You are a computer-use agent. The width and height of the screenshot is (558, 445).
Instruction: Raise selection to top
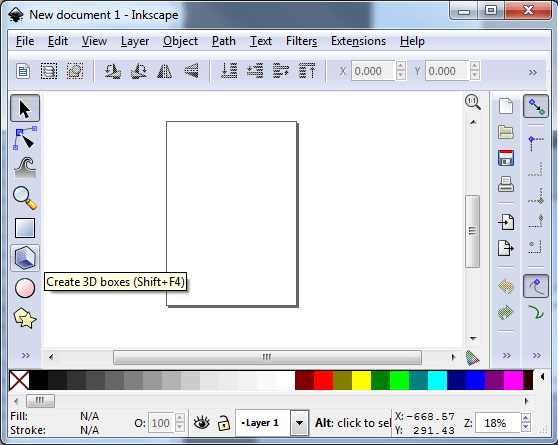coord(307,71)
